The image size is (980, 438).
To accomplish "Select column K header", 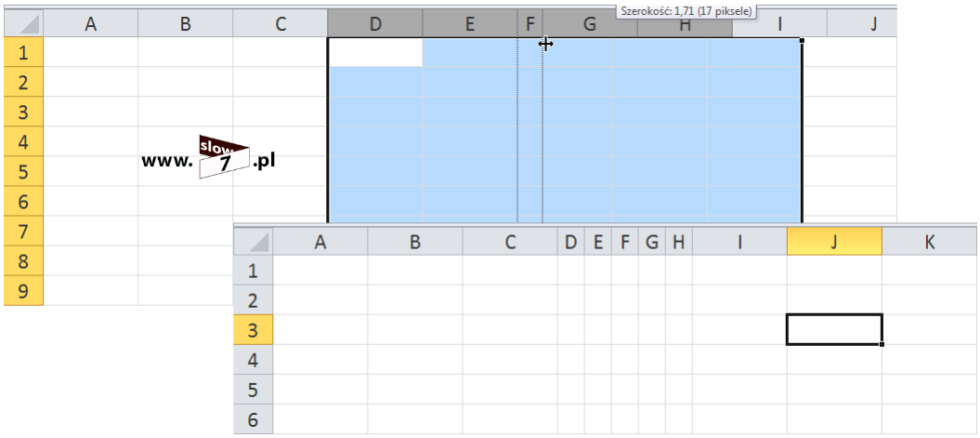I will [x=930, y=242].
